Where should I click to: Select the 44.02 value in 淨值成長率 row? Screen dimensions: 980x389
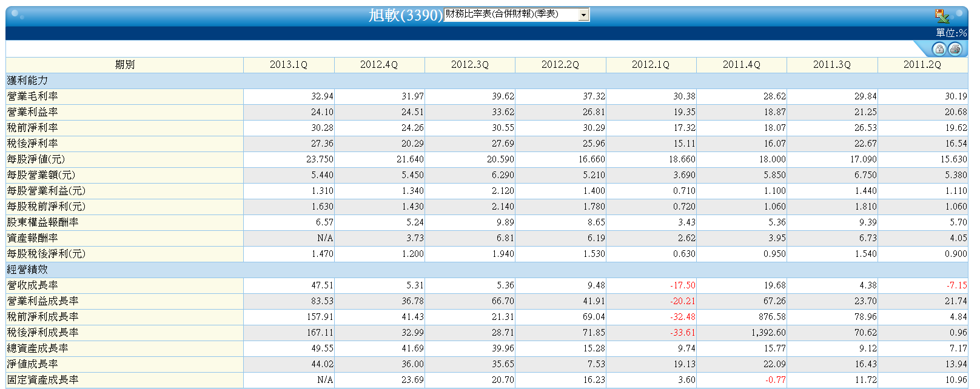322,364
